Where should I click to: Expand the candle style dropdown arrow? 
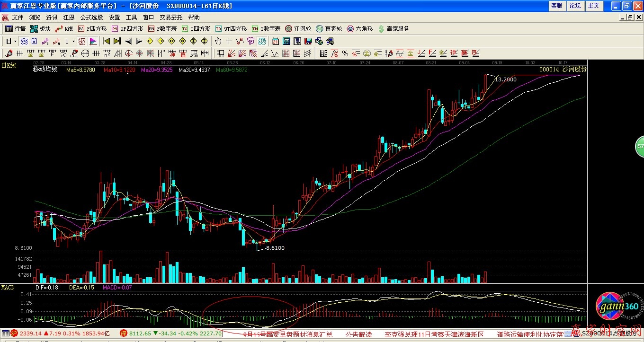click(x=73, y=41)
